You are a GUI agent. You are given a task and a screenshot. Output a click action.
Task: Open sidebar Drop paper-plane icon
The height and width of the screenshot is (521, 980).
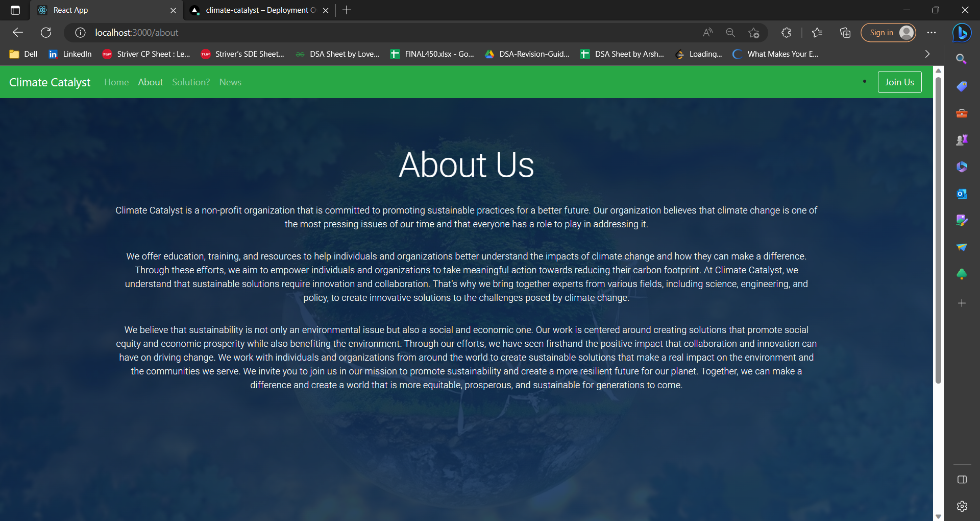click(x=962, y=248)
